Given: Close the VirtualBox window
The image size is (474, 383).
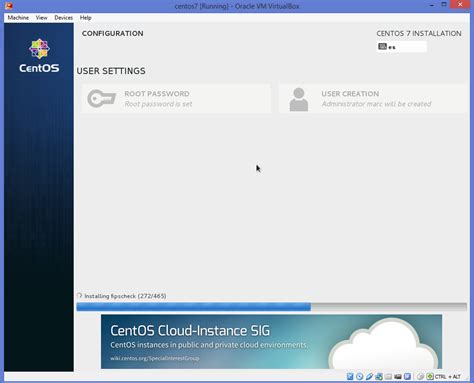Looking at the screenshot, I should (460, 4).
